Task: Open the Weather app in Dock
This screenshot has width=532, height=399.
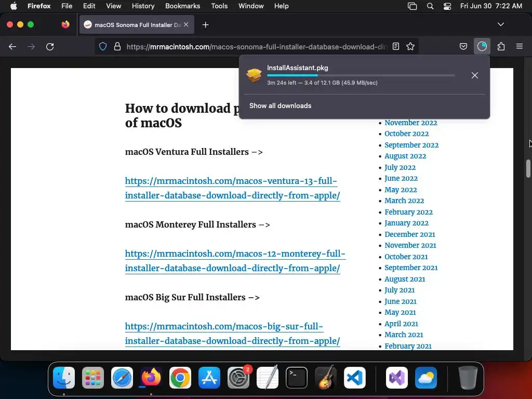Action: click(x=426, y=378)
